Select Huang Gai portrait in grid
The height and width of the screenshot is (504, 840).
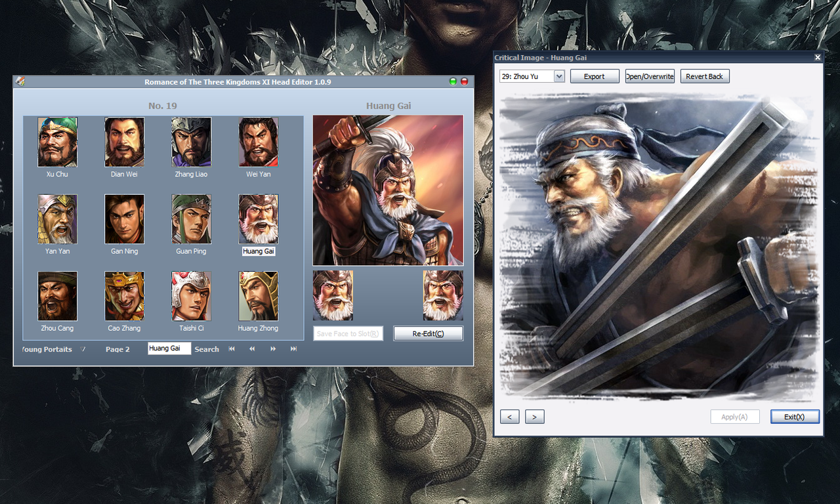pyautogui.click(x=258, y=219)
